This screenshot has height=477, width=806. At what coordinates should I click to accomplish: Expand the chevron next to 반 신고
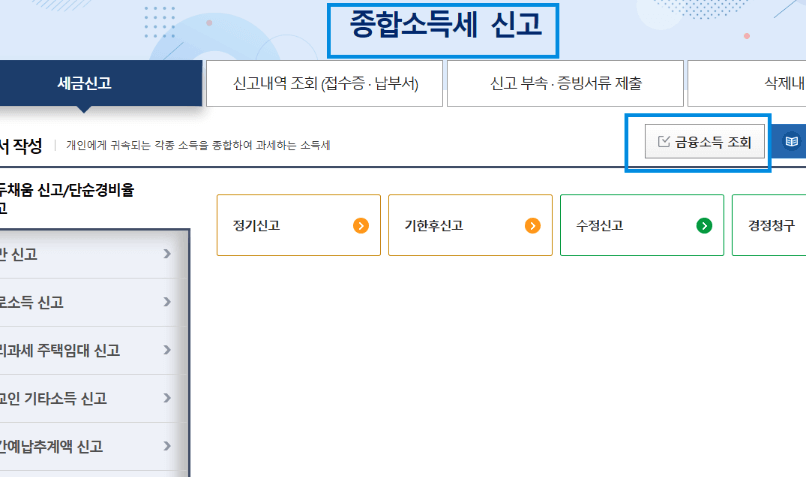point(167,254)
